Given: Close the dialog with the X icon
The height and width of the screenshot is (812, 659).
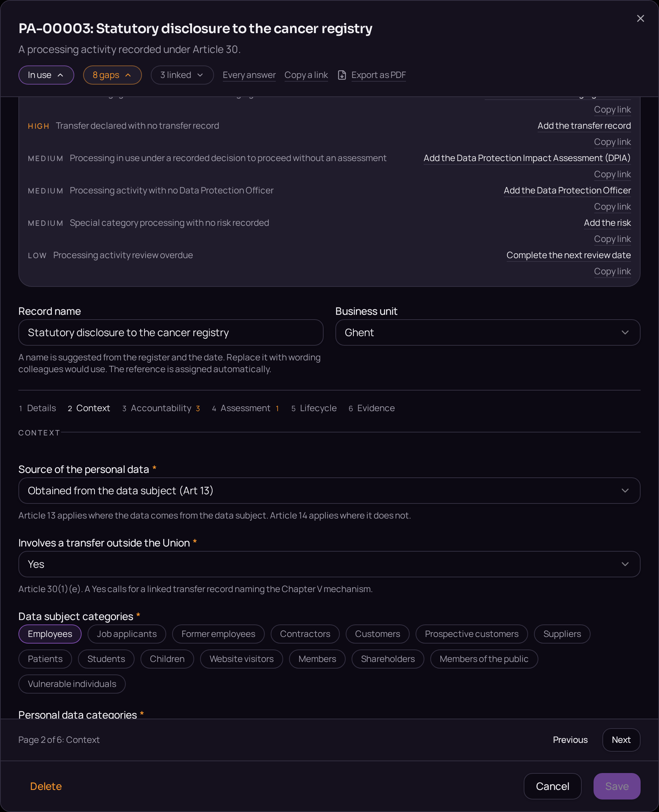Looking at the screenshot, I should 640,19.
